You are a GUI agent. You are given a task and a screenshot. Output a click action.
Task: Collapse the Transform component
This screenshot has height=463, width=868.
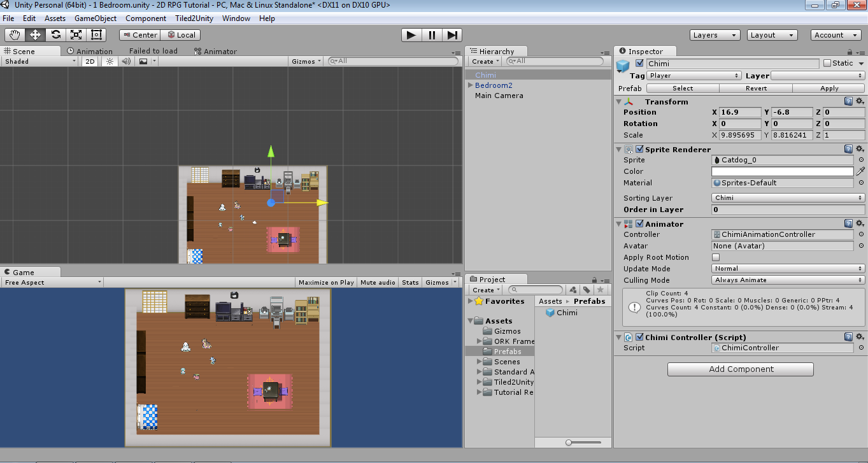[619, 101]
